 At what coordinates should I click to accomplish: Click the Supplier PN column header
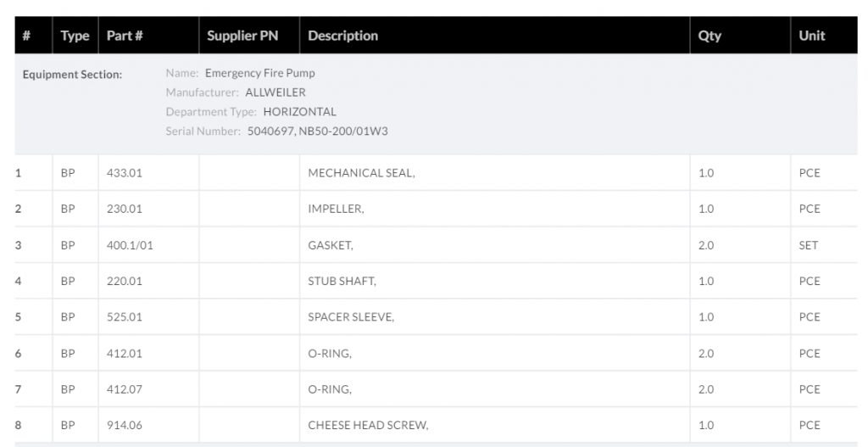click(x=242, y=36)
